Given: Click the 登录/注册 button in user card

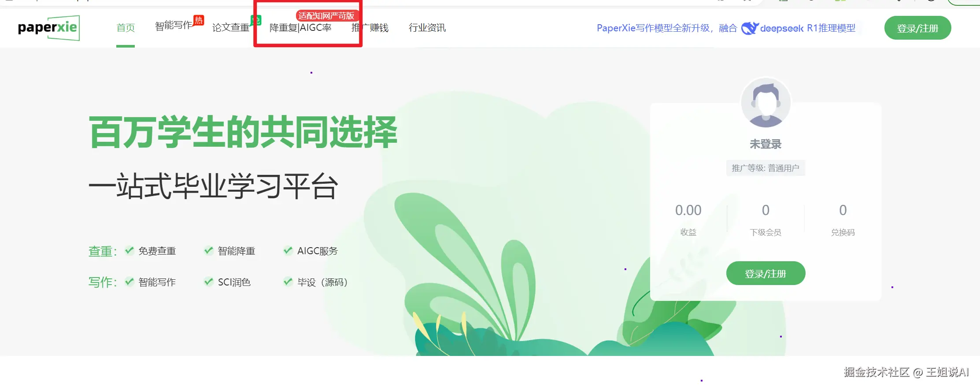Looking at the screenshot, I should coord(766,274).
